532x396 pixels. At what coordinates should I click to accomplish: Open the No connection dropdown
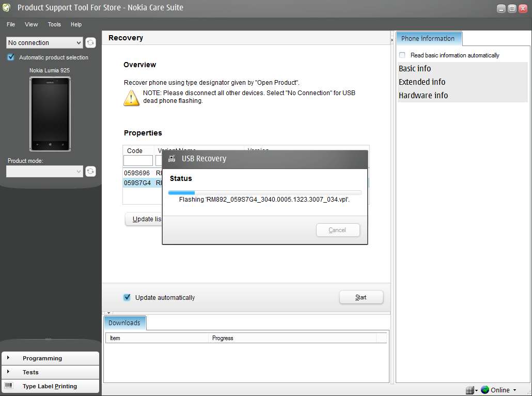44,43
